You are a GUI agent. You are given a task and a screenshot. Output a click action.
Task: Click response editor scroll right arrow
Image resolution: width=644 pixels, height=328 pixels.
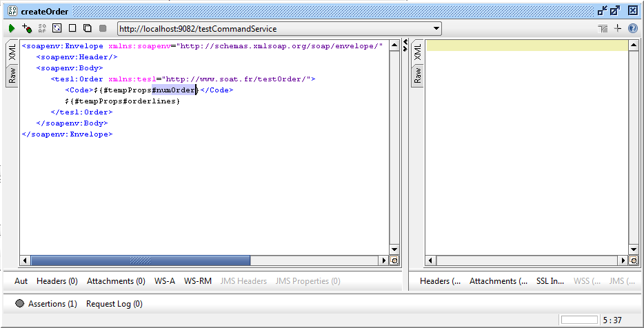(x=623, y=260)
